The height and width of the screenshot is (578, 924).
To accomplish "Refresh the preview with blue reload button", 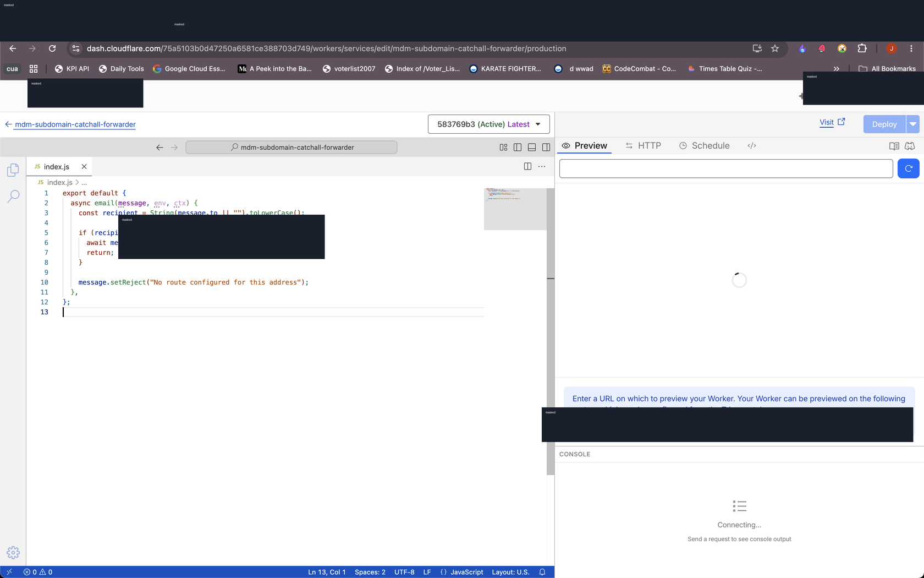I will coord(909,168).
